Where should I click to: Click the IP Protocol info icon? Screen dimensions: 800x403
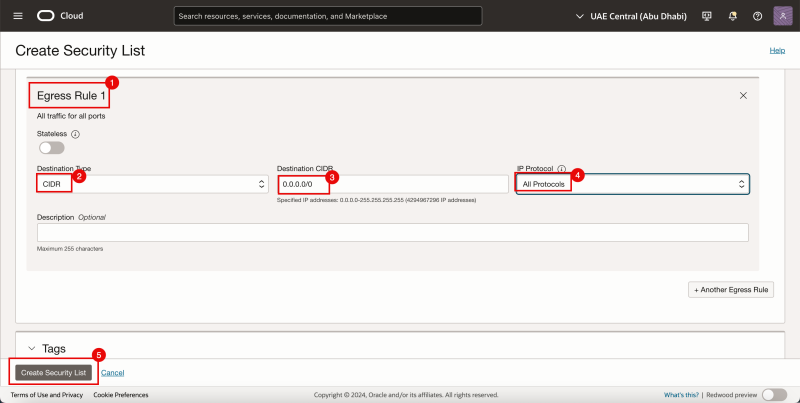pyautogui.click(x=562, y=169)
